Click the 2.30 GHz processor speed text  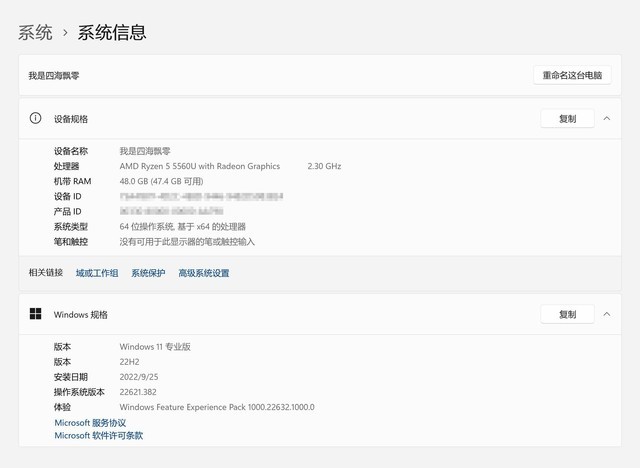click(x=324, y=166)
